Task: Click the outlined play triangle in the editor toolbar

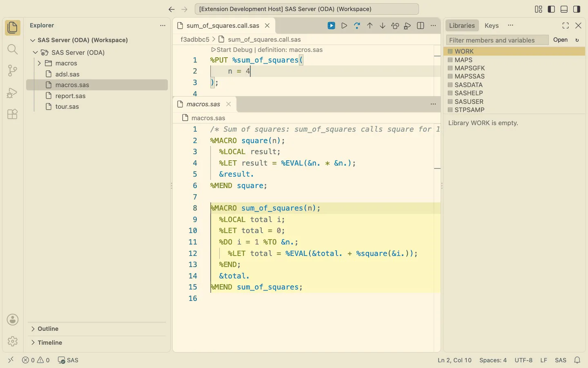Action: (x=344, y=26)
